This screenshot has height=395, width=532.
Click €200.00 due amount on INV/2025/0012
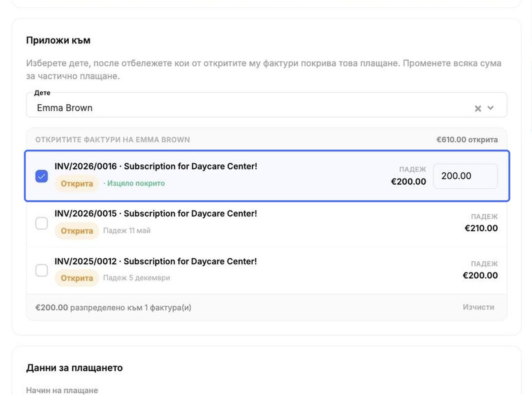tap(480, 276)
